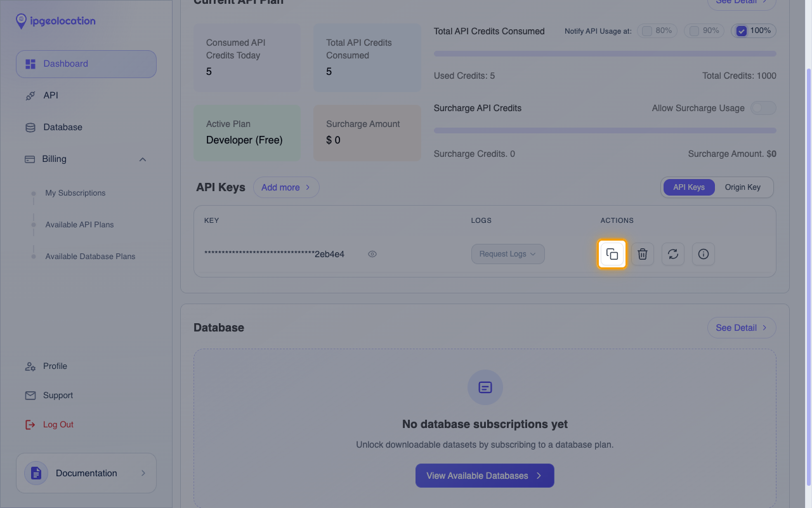The width and height of the screenshot is (812, 508).
Task: Copy the API key ending 2eb4e4
Action: click(x=612, y=254)
